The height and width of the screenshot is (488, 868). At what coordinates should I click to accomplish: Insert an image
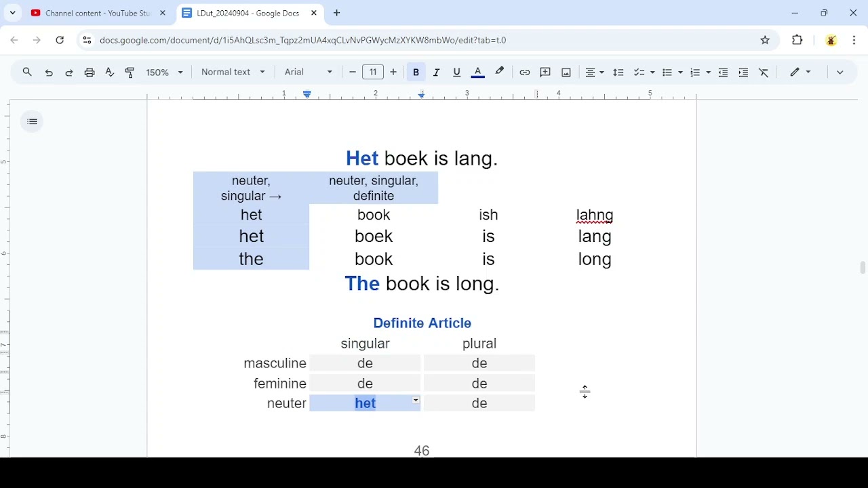[566, 72]
